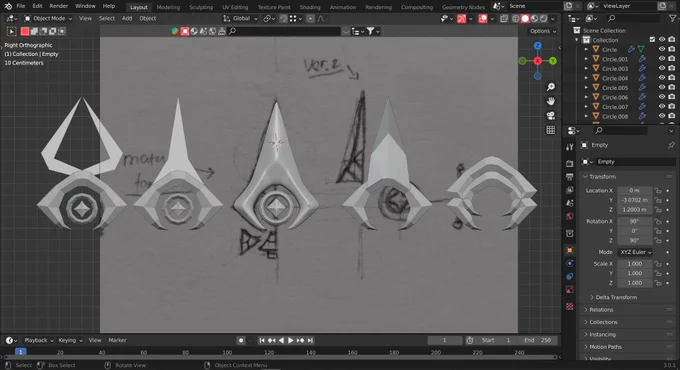
Task: Toggle X-ray mode in viewport header
Action: pos(504,19)
